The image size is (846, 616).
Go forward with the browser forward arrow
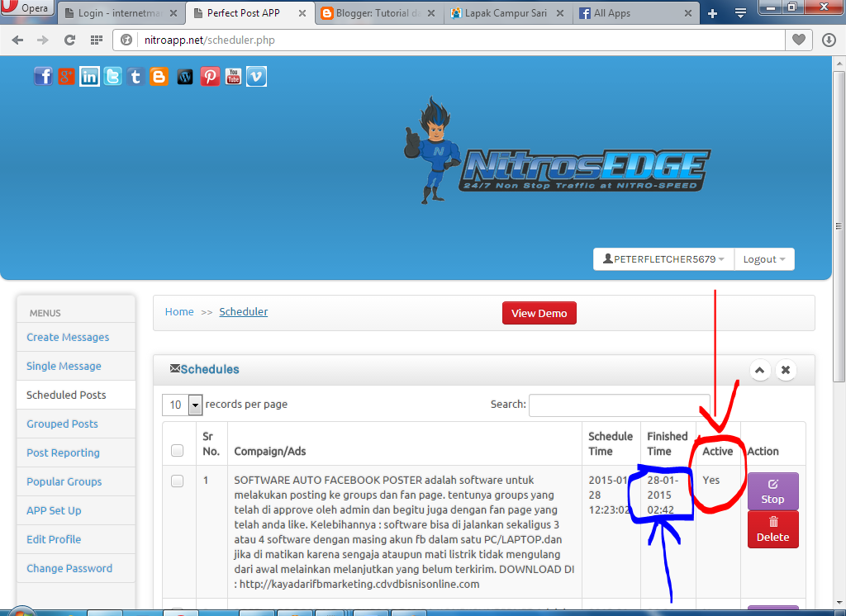click(43, 40)
